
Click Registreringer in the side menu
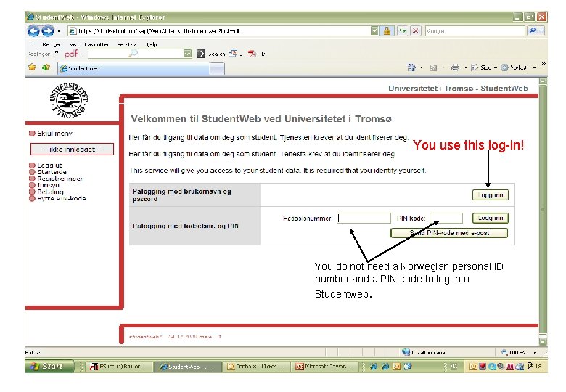point(60,179)
